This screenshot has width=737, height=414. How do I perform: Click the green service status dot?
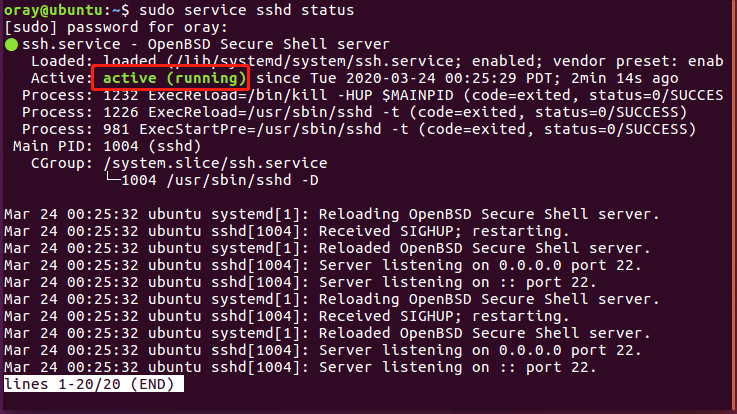tap(10, 45)
